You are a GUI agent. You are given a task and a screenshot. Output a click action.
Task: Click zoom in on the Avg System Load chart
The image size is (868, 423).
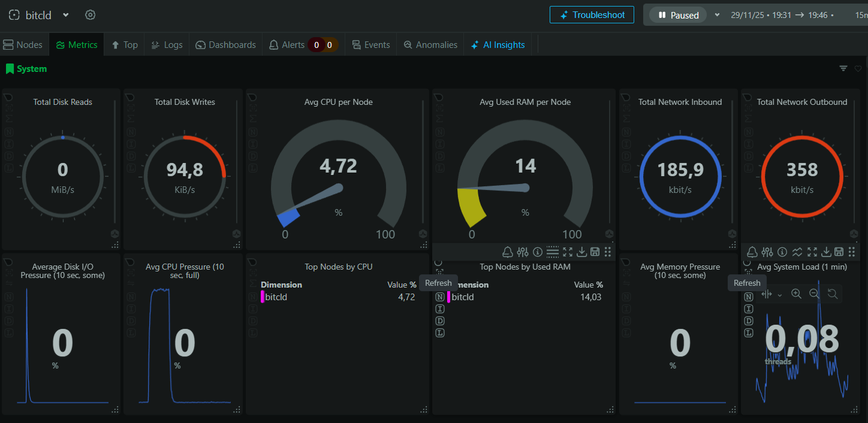click(796, 294)
